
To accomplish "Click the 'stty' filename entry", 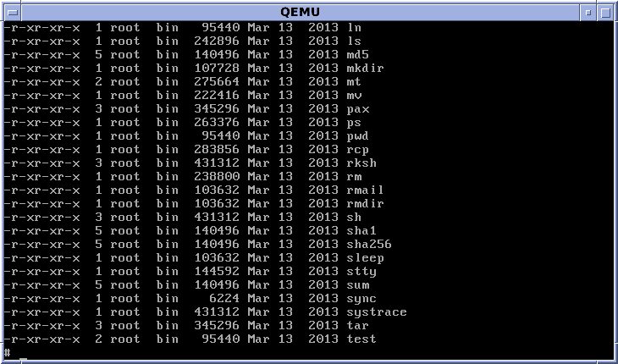I will [x=361, y=272].
